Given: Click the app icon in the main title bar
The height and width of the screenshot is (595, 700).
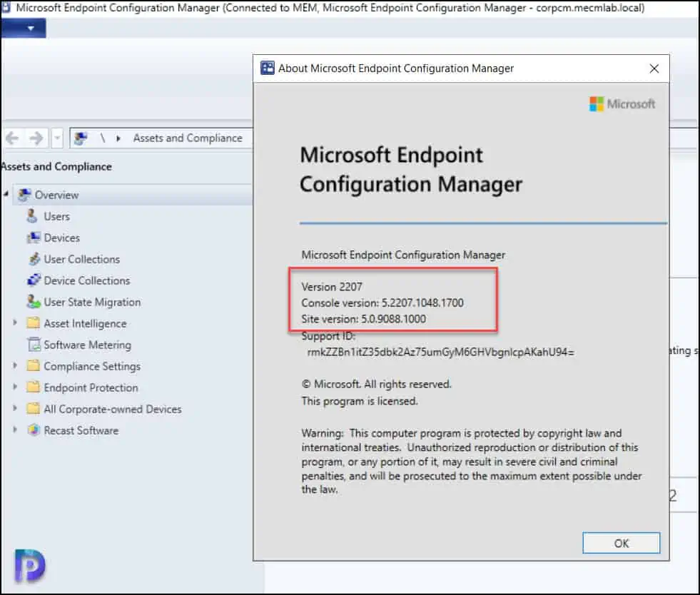Looking at the screenshot, I should click(x=6, y=8).
